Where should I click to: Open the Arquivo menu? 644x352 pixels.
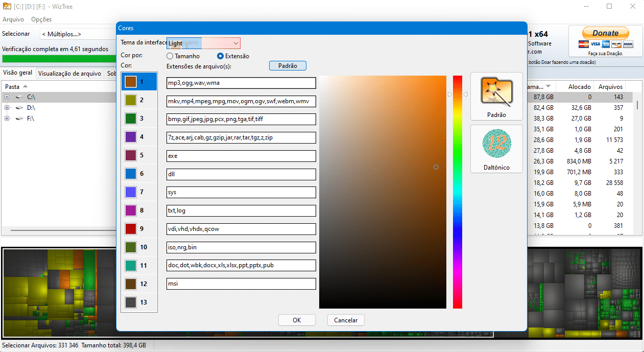click(13, 19)
